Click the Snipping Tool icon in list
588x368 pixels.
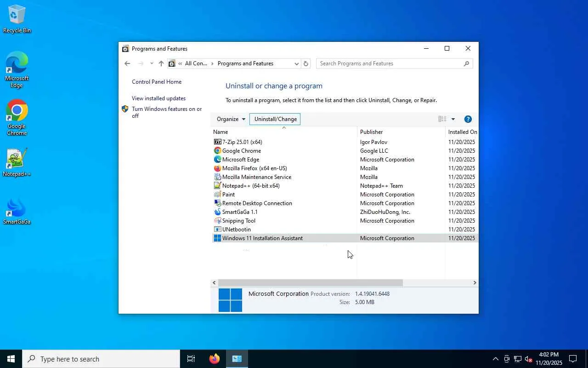click(218, 221)
